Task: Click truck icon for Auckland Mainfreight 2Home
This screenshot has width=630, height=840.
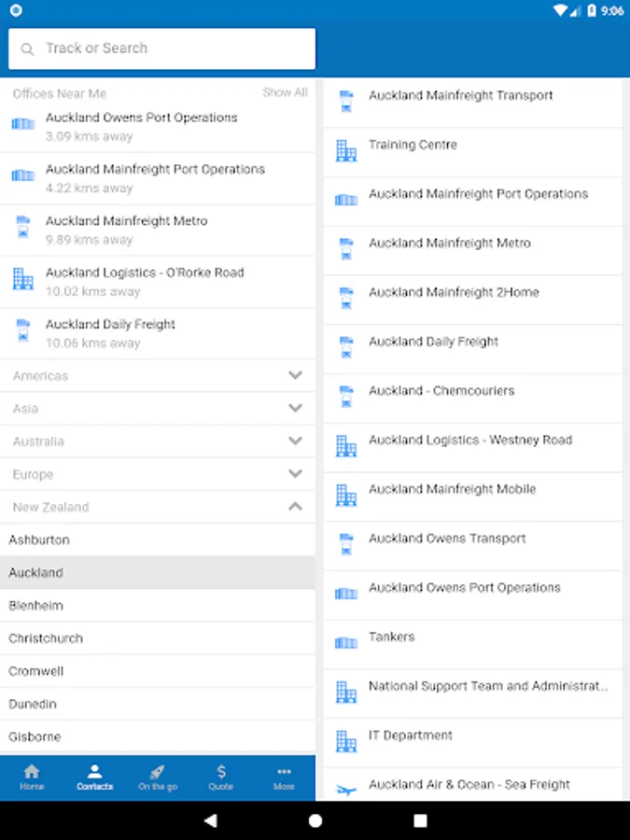Action: [346, 299]
